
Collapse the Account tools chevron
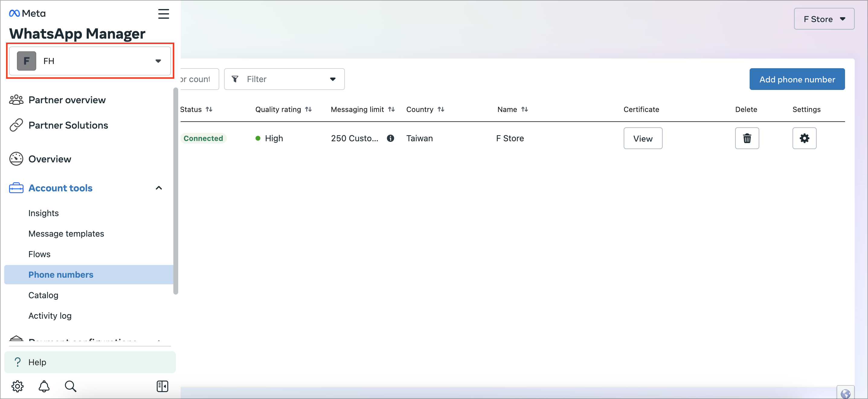(x=159, y=187)
